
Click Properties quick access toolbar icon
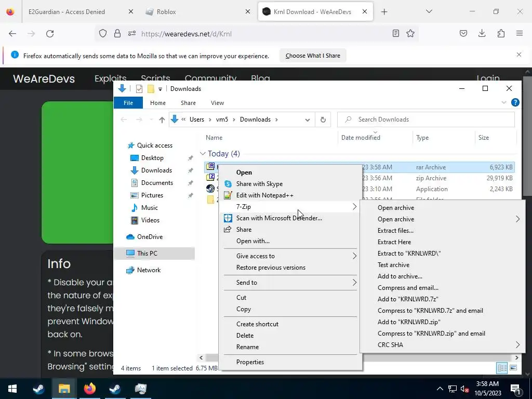[139, 88]
